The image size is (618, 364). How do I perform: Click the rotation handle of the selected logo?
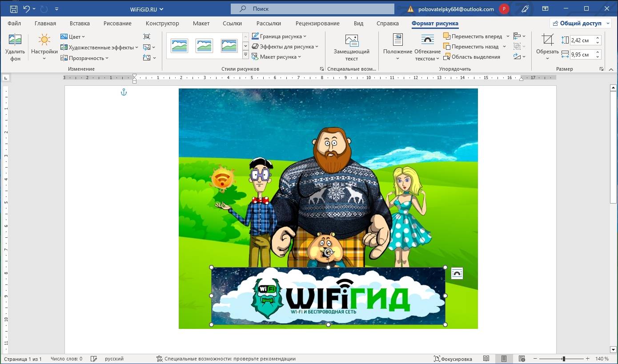pos(328,252)
